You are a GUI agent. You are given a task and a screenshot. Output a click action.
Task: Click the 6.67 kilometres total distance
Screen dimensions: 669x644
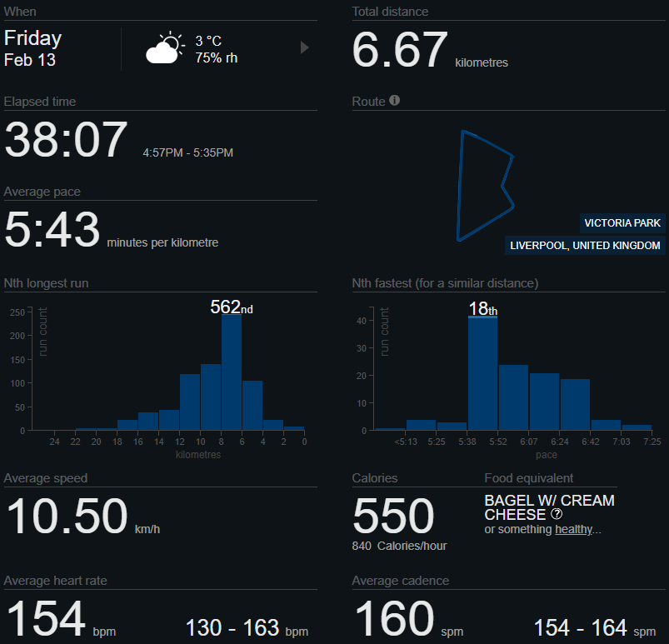(400, 50)
